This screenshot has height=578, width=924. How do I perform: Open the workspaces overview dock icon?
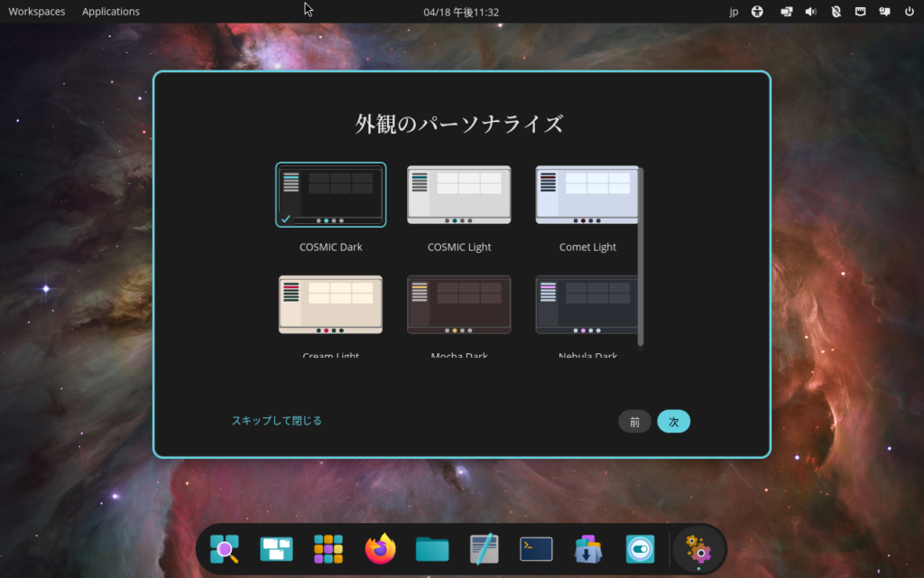coord(276,548)
